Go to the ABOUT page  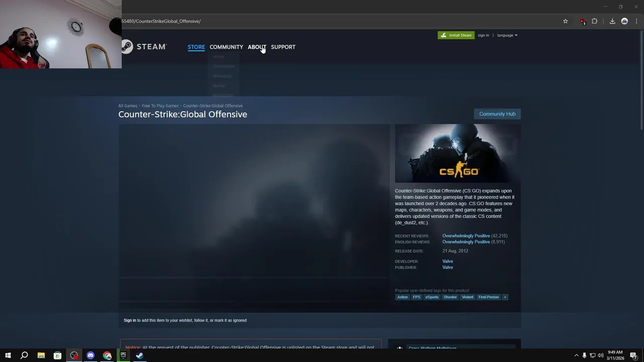click(x=257, y=47)
